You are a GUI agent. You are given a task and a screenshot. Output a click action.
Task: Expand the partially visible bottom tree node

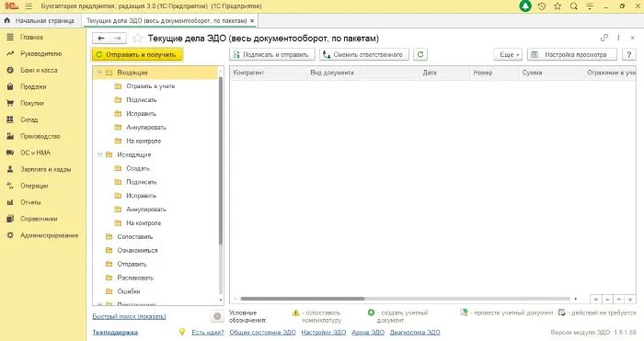coord(99,304)
